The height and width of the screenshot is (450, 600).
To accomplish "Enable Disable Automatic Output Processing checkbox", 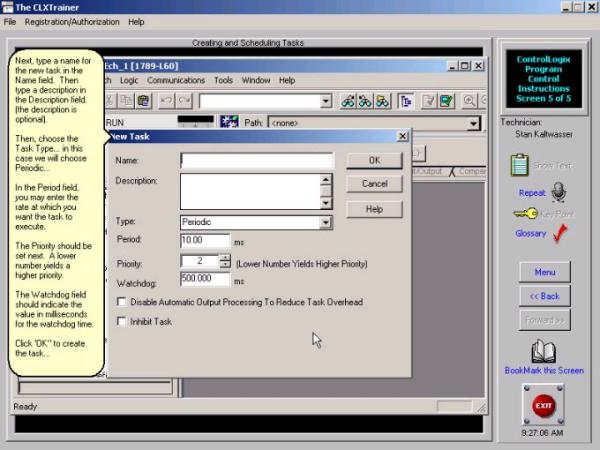I will point(122,302).
